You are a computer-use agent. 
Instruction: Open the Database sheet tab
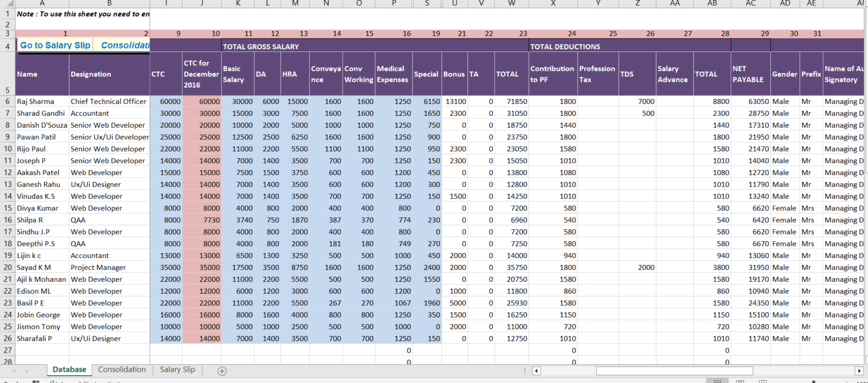tap(70, 369)
